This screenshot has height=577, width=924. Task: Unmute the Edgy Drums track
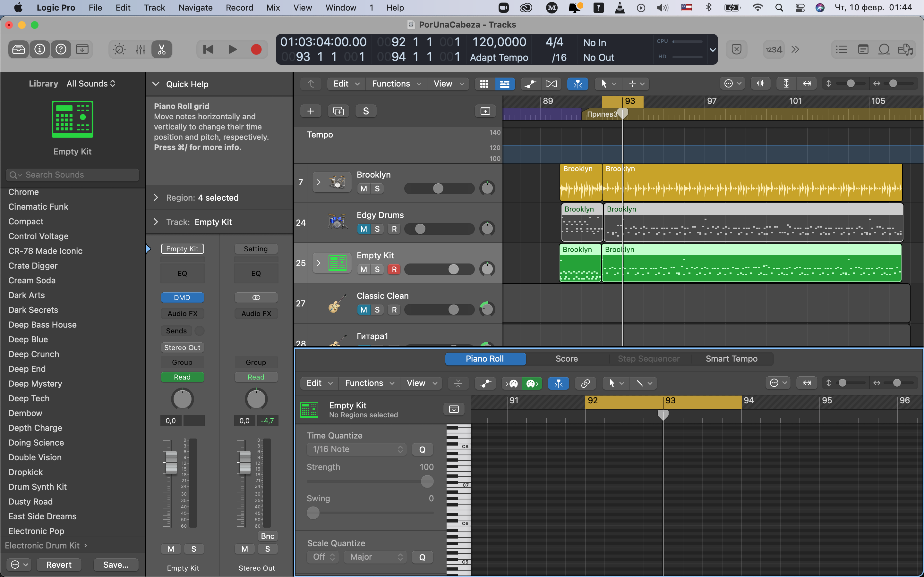click(364, 229)
